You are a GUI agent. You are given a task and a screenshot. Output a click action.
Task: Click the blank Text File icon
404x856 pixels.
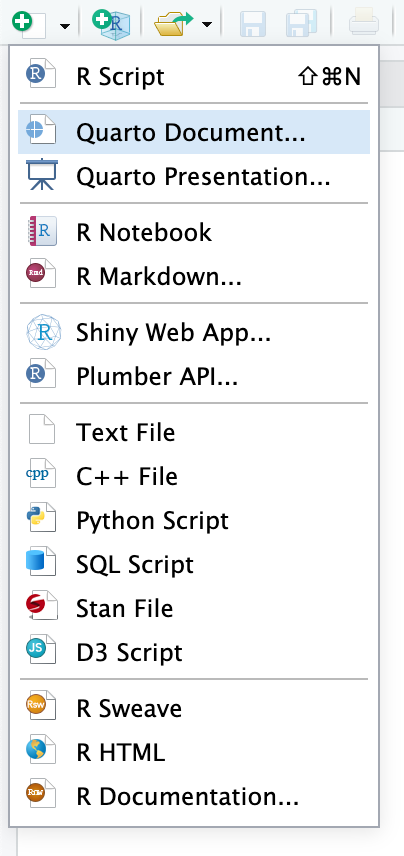point(41,429)
